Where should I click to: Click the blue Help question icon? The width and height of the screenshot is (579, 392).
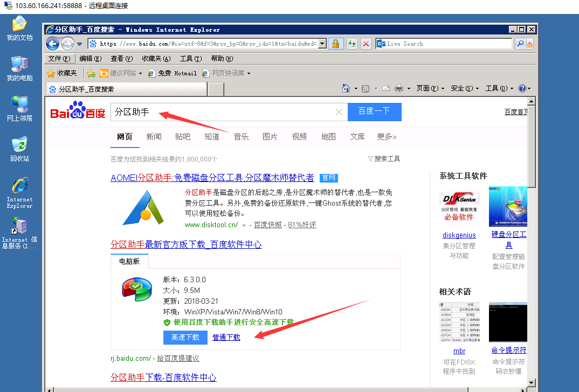point(522,88)
